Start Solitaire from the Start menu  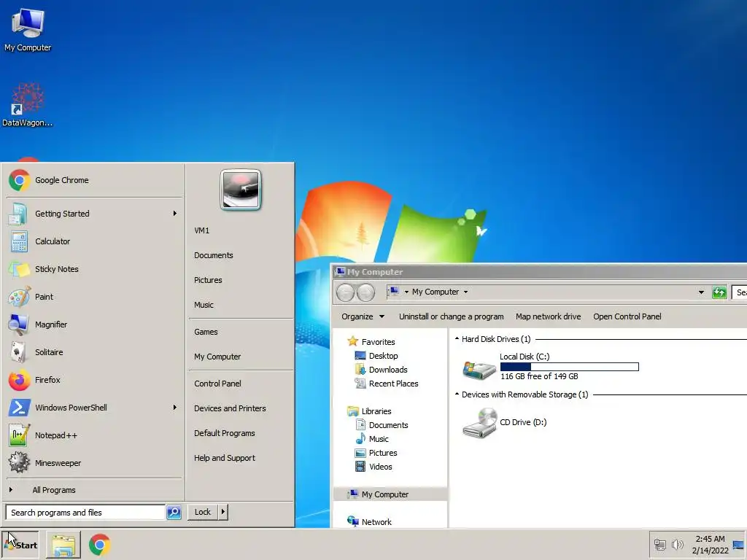click(94, 352)
